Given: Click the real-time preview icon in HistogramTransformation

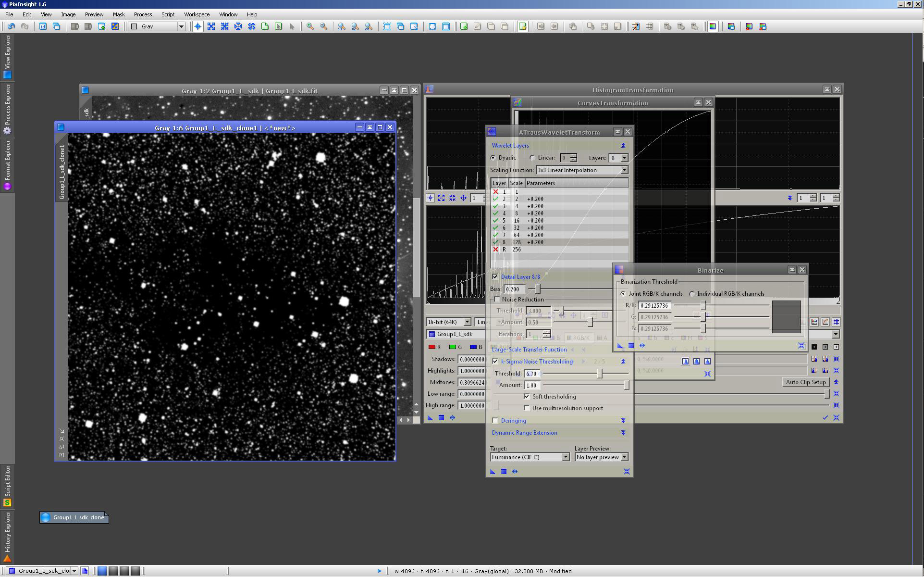Looking at the screenshot, I should tap(452, 418).
